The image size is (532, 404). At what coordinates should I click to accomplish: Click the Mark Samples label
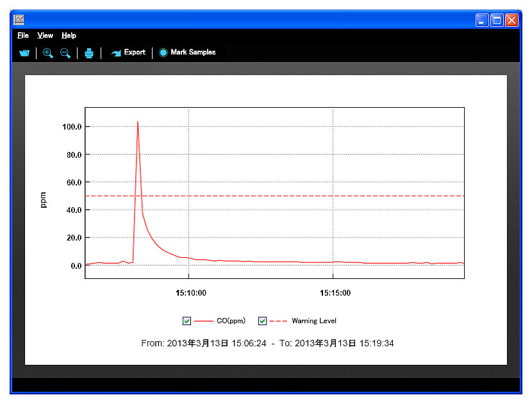pos(193,53)
